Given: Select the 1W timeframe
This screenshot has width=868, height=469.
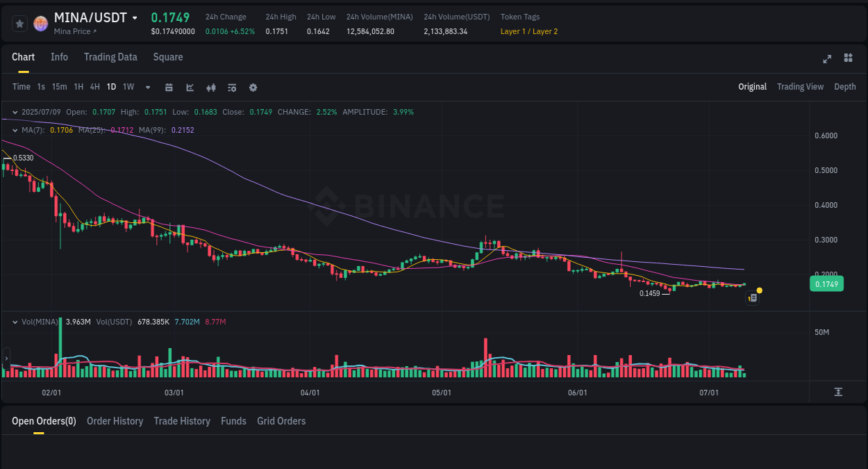Looking at the screenshot, I should (x=128, y=87).
